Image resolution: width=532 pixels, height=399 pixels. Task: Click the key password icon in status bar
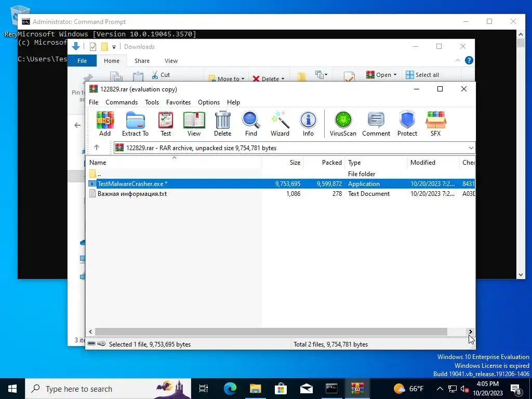click(101, 343)
